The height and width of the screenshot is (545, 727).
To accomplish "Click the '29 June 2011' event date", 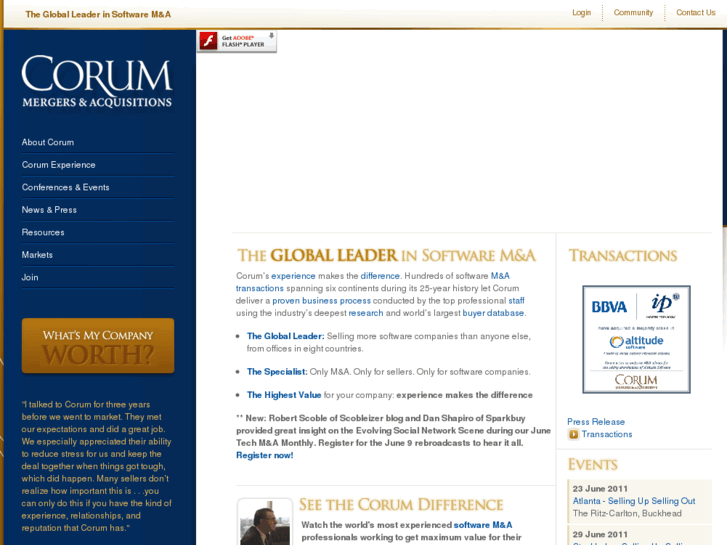I will point(600,534).
